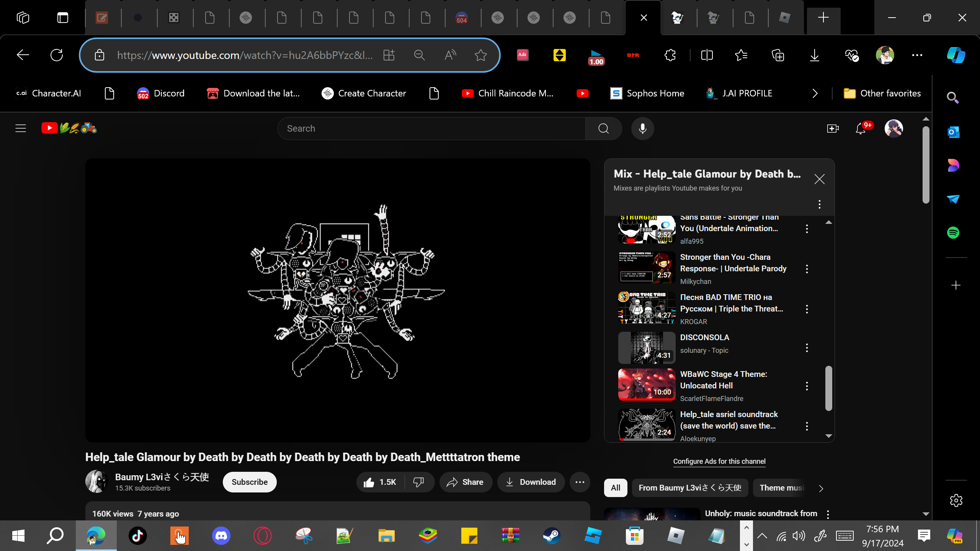Add this page to favorites star

pyautogui.click(x=480, y=55)
